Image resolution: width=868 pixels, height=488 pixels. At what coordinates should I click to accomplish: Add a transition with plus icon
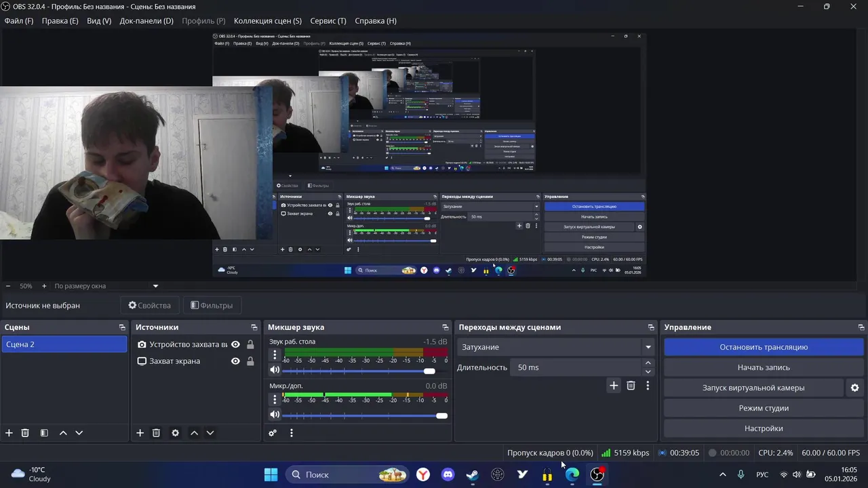[614, 386]
